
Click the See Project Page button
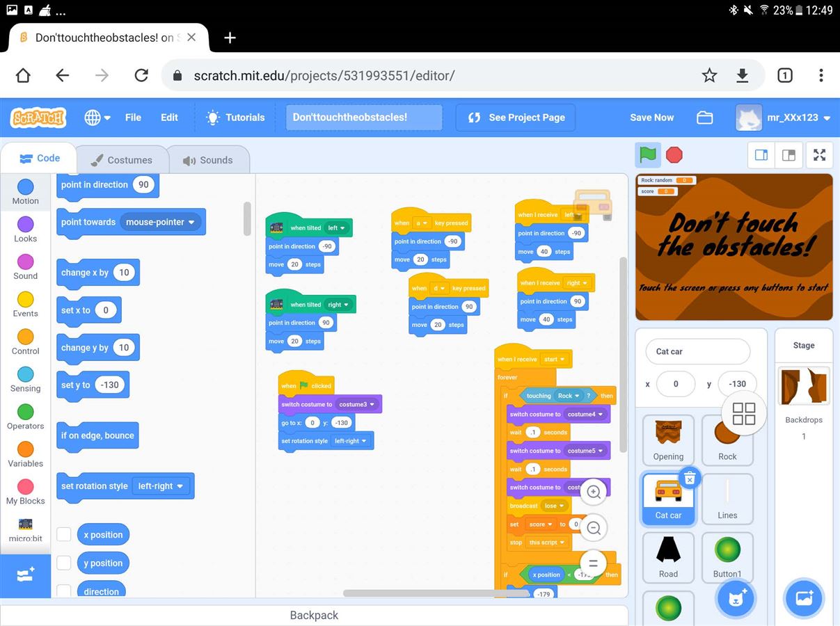[x=516, y=118]
